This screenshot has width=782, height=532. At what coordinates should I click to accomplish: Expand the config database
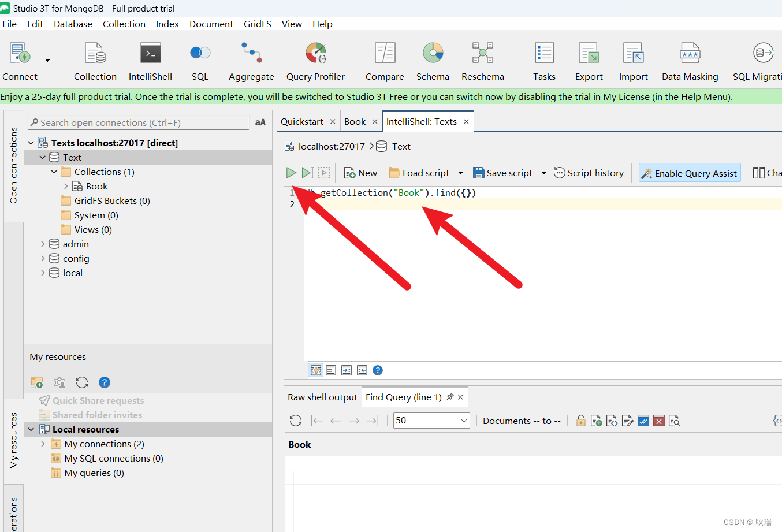tap(43, 258)
